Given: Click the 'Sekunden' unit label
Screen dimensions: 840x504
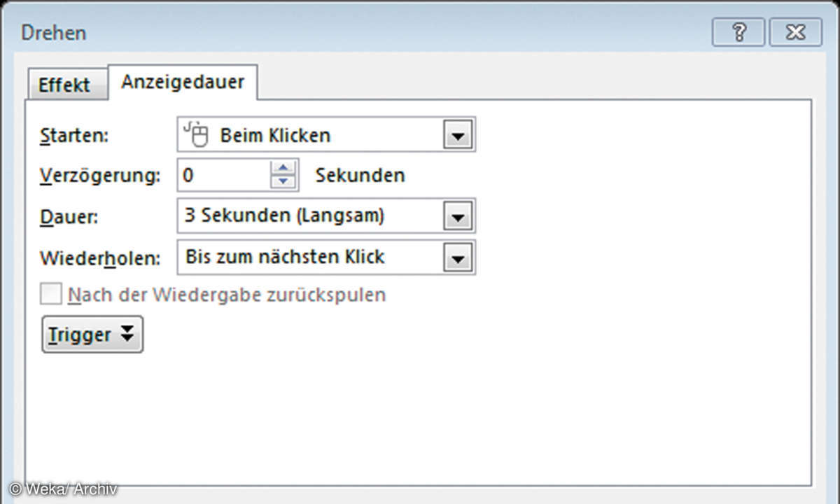Looking at the screenshot, I should 360,175.
